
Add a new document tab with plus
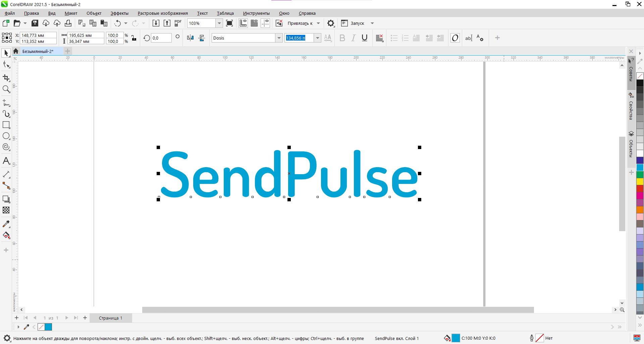tap(67, 51)
